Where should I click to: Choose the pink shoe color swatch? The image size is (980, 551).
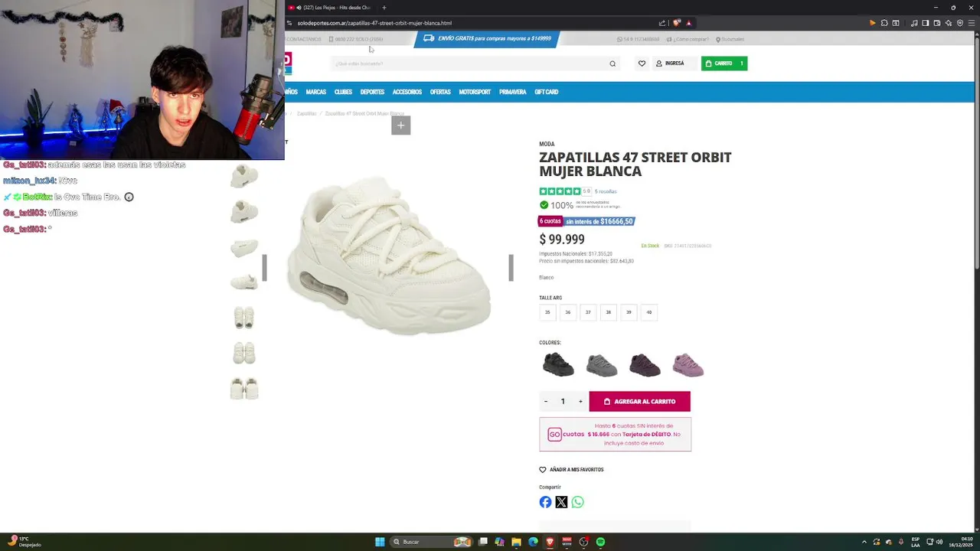(x=688, y=365)
